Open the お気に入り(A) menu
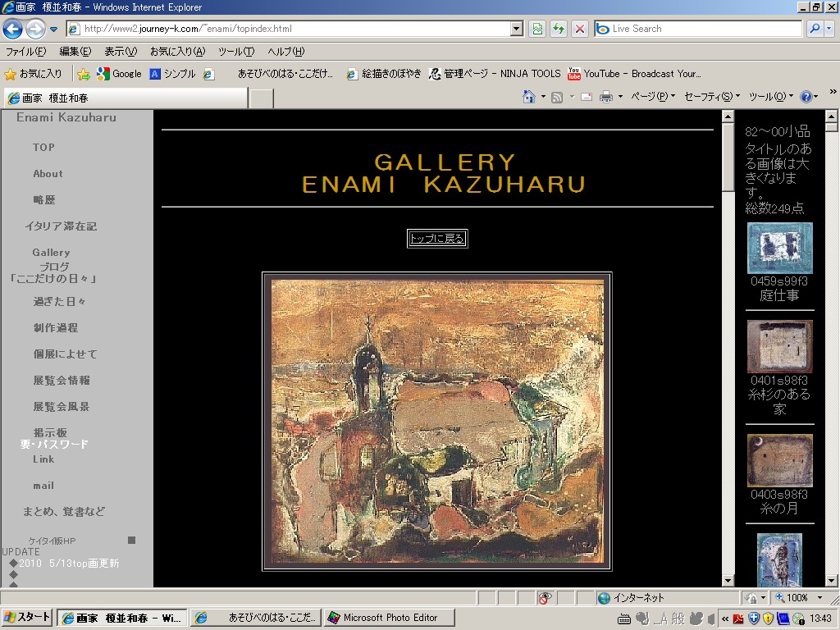 (x=177, y=52)
